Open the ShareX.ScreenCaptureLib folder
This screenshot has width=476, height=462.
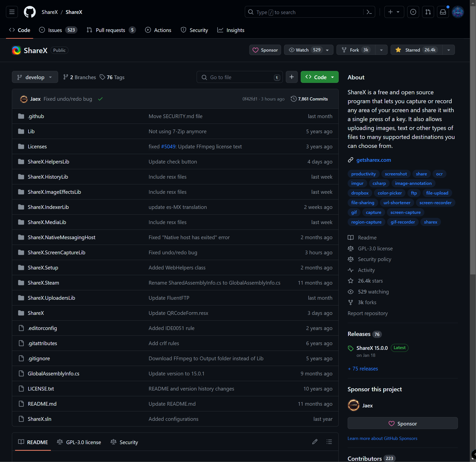[x=56, y=252]
